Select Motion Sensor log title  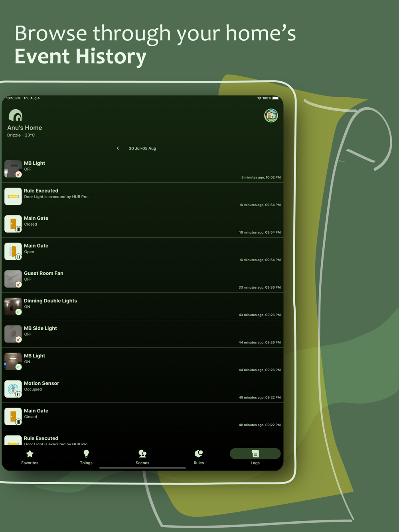[x=41, y=383]
